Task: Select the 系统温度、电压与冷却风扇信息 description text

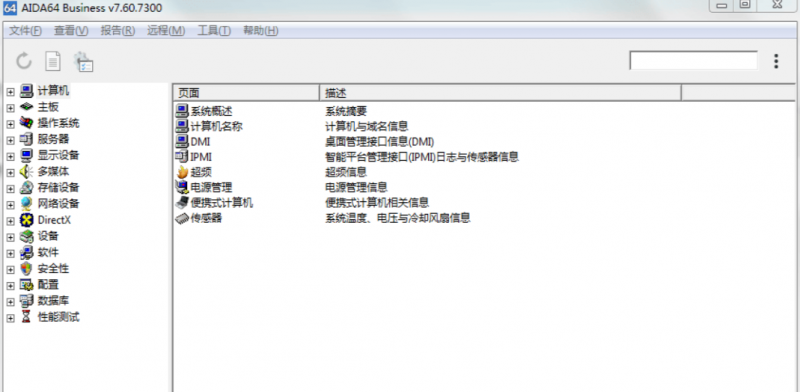Action: (x=398, y=218)
